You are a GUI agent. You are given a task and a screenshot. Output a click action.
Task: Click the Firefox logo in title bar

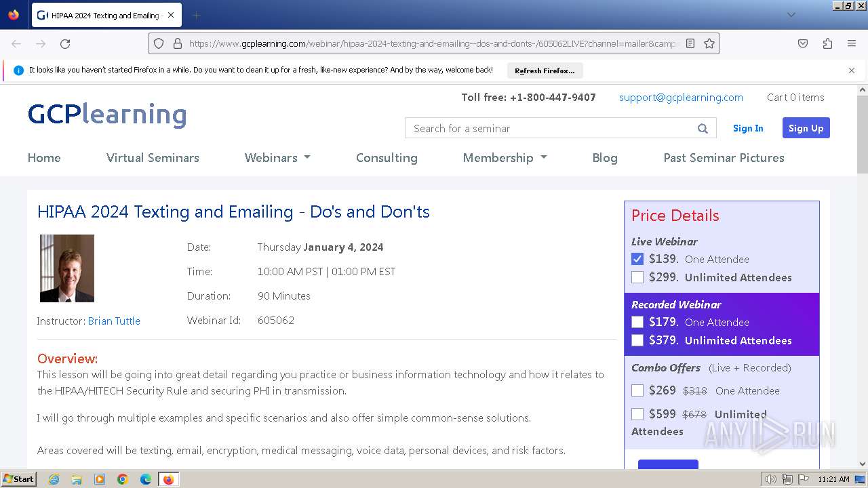pyautogui.click(x=14, y=14)
